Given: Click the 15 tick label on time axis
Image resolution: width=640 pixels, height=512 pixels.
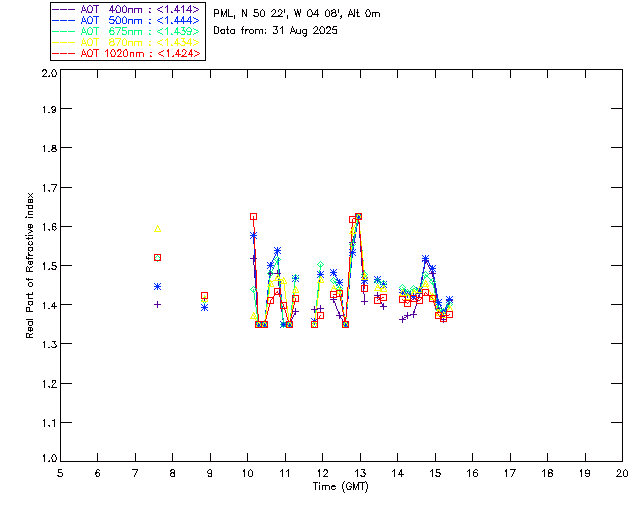Looking at the screenshot, I should tap(435, 473).
